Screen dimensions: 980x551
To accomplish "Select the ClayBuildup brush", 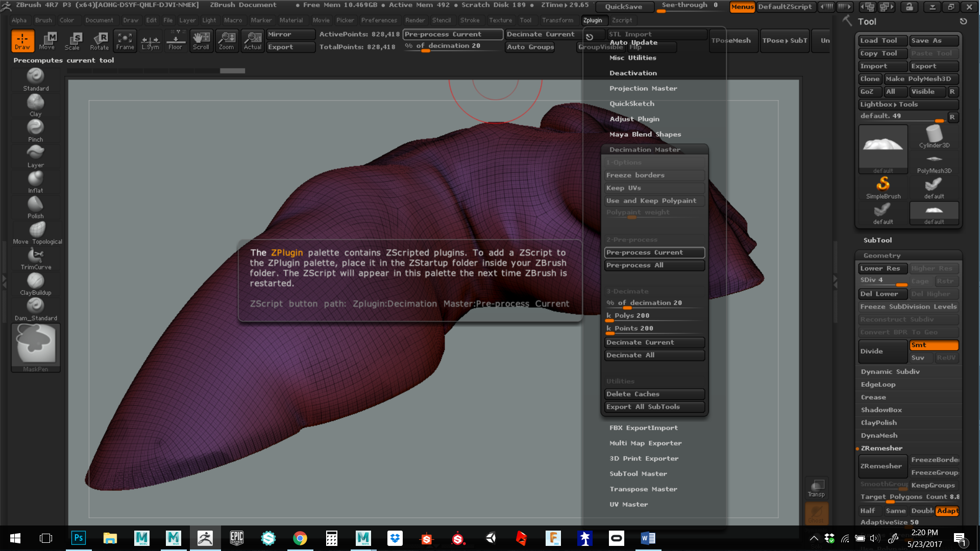I will (x=36, y=284).
